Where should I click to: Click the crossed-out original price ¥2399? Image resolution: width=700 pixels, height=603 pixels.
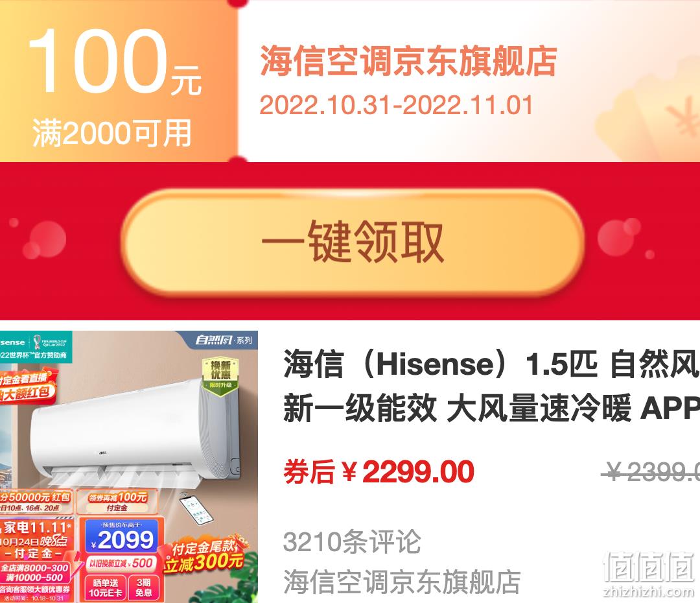tap(651, 471)
